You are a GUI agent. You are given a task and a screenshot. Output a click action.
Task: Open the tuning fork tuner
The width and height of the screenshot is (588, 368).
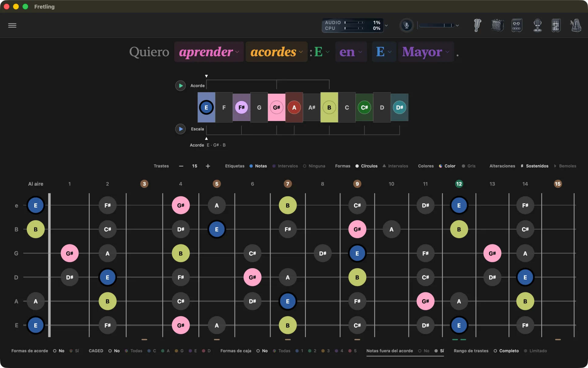pos(477,25)
